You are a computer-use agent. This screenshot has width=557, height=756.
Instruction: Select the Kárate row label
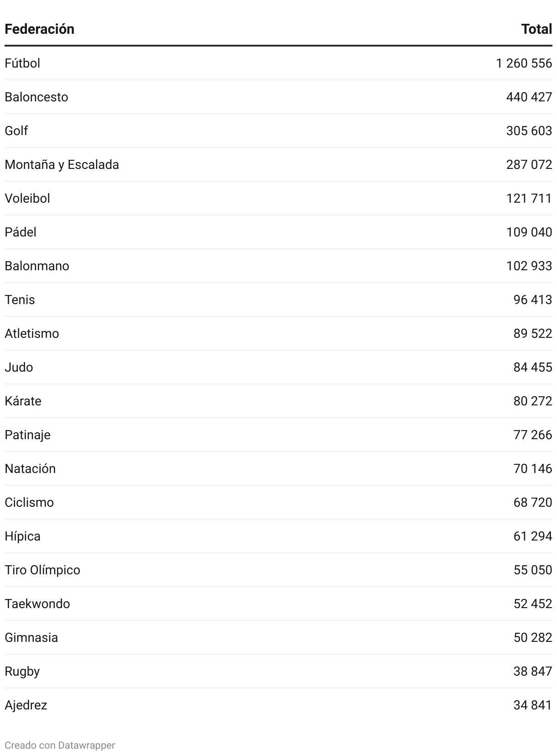click(x=23, y=401)
